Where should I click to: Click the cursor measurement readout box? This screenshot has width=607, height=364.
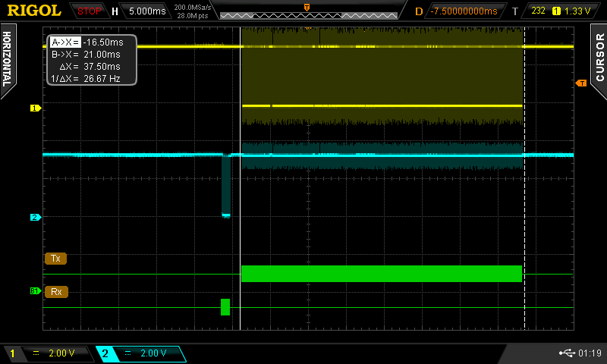(x=91, y=60)
